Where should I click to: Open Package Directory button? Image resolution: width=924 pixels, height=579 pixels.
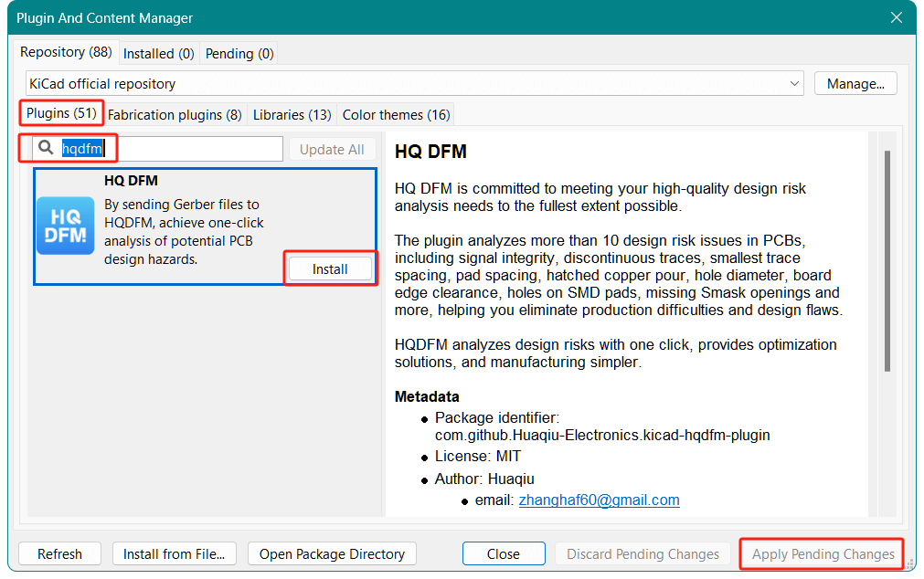point(332,554)
